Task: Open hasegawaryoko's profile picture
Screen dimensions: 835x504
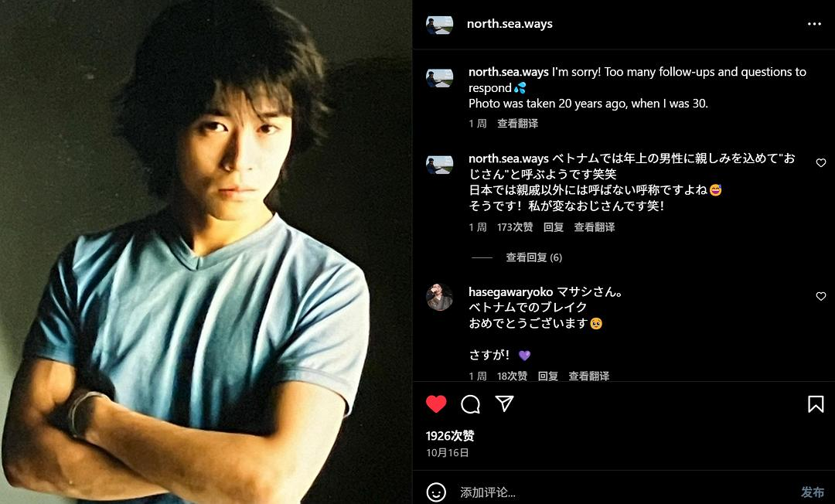Action: 439,298
